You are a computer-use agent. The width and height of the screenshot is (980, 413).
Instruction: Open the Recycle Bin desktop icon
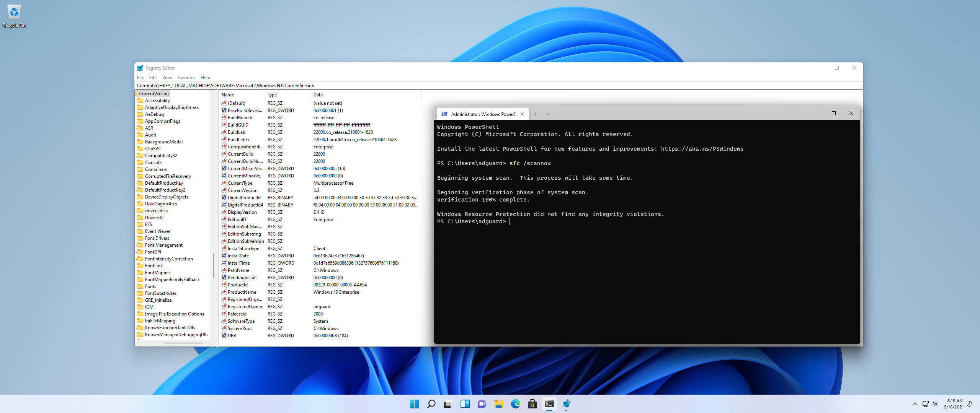tap(14, 16)
